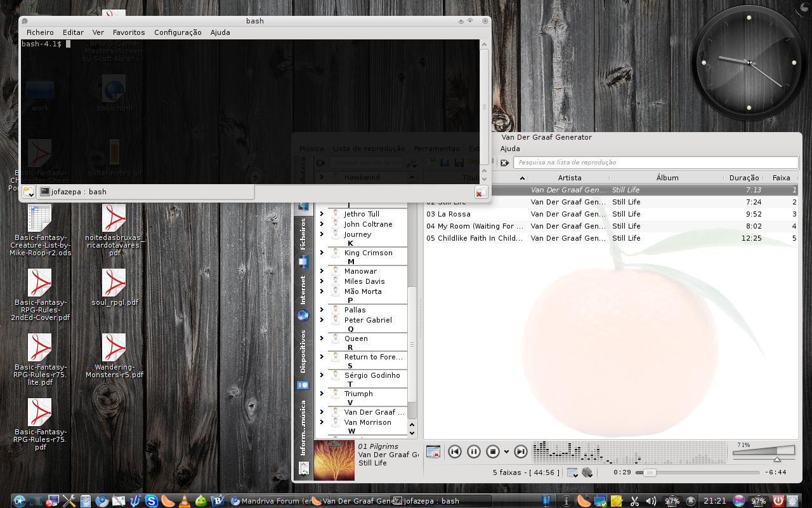
Task: Select Manowar in the collection tree
Action: point(360,271)
